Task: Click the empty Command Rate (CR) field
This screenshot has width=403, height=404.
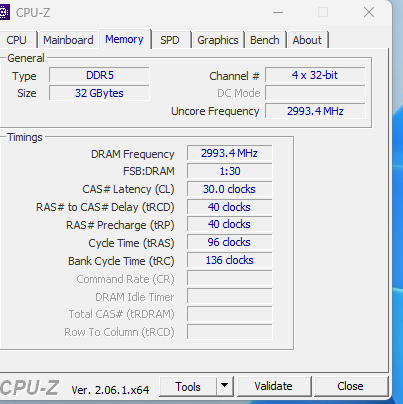Action: 229,278
